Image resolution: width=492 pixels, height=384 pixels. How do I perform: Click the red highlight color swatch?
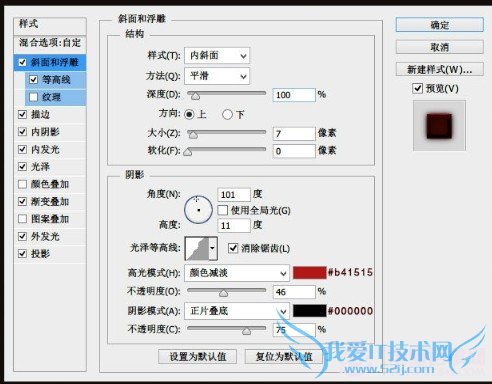coord(309,273)
